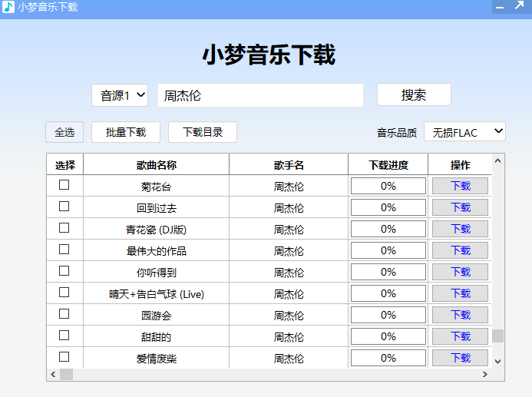The height and width of the screenshot is (397, 532).
Task: Click the arrow icon at top-right of title bar
Action: 520,5
